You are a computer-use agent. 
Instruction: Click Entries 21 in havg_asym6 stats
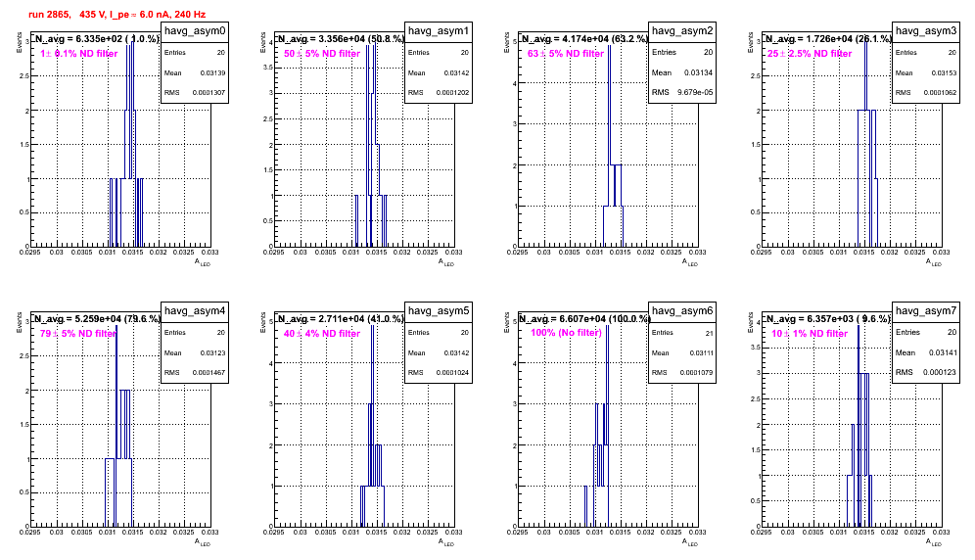point(682,333)
